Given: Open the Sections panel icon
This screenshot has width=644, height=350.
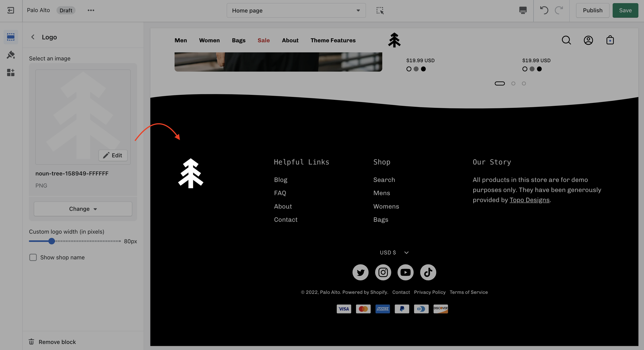Looking at the screenshot, I should pyautogui.click(x=11, y=37).
